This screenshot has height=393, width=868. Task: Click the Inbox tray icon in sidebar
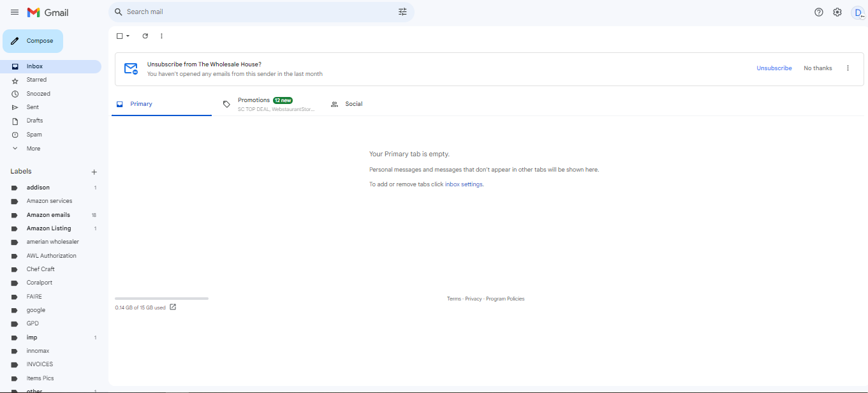15,66
